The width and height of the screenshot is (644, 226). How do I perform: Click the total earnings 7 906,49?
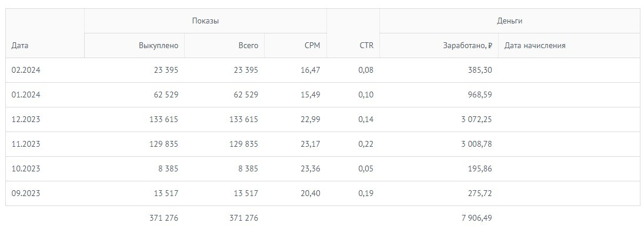(x=476, y=218)
